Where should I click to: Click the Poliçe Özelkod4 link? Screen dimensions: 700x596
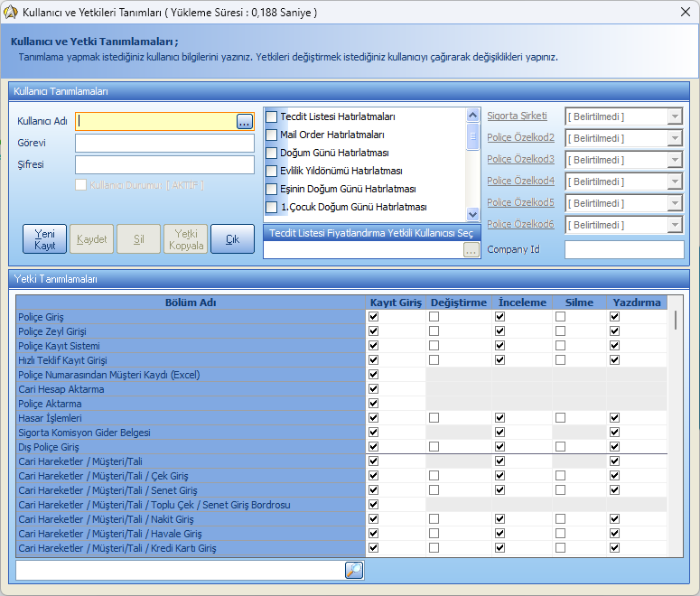click(x=520, y=181)
